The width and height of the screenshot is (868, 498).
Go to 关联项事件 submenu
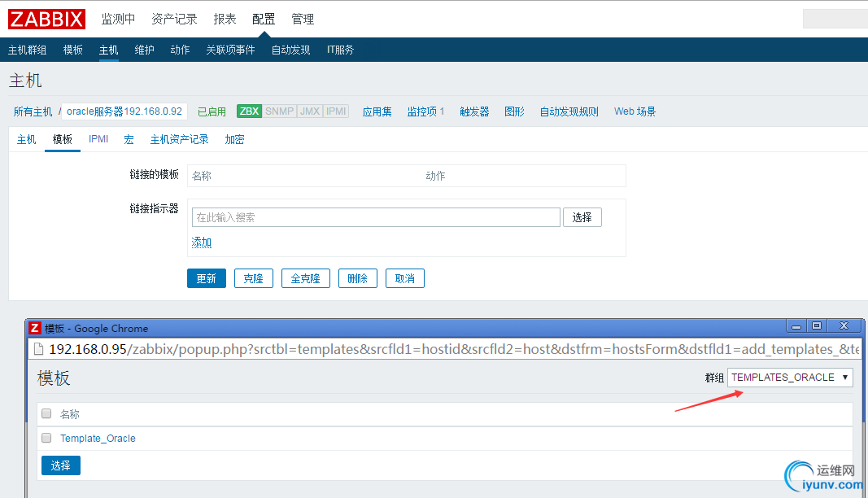click(230, 50)
